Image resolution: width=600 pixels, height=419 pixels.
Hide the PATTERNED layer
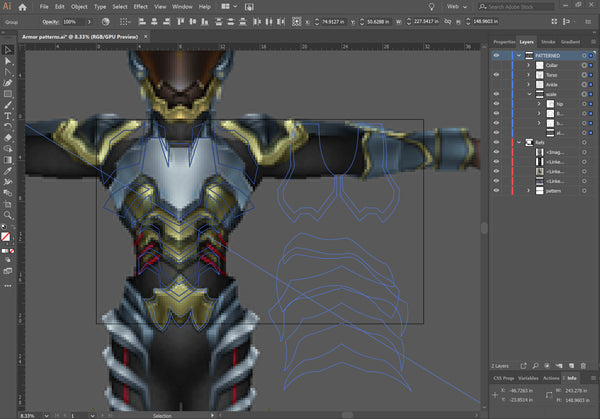coord(497,56)
